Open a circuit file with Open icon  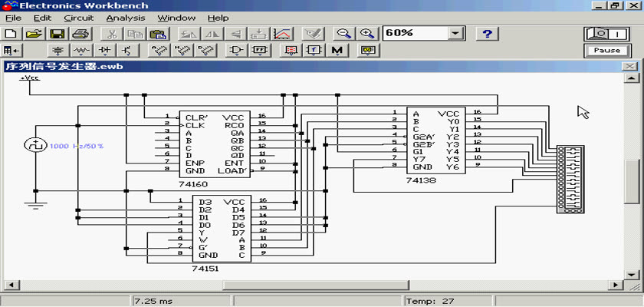pyautogui.click(x=35, y=34)
